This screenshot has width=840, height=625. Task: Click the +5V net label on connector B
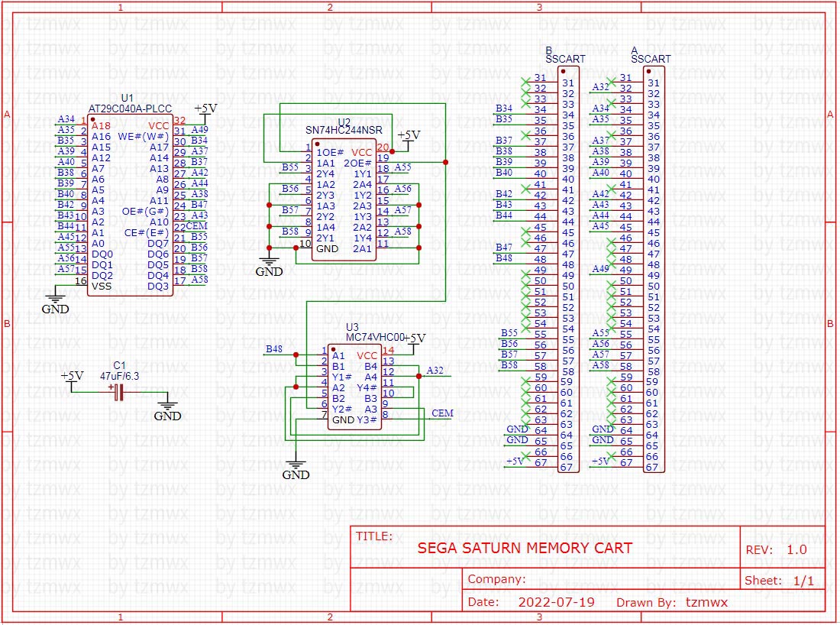coord(515,461)
